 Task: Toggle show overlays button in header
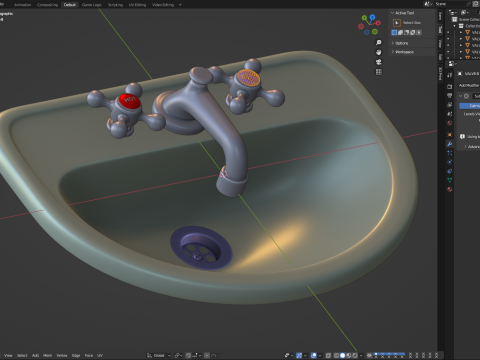314,356
